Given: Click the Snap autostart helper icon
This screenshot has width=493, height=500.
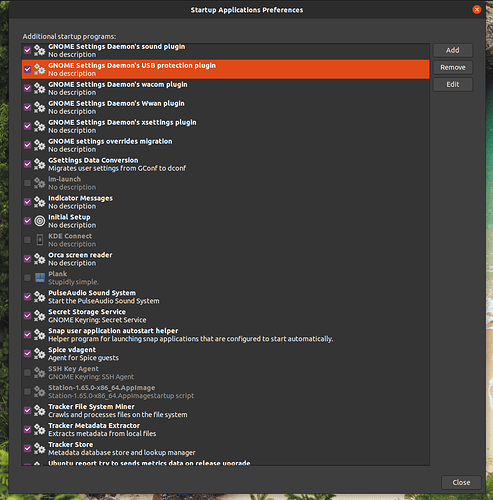Looking at the screenshot, I should pos(39,335).
